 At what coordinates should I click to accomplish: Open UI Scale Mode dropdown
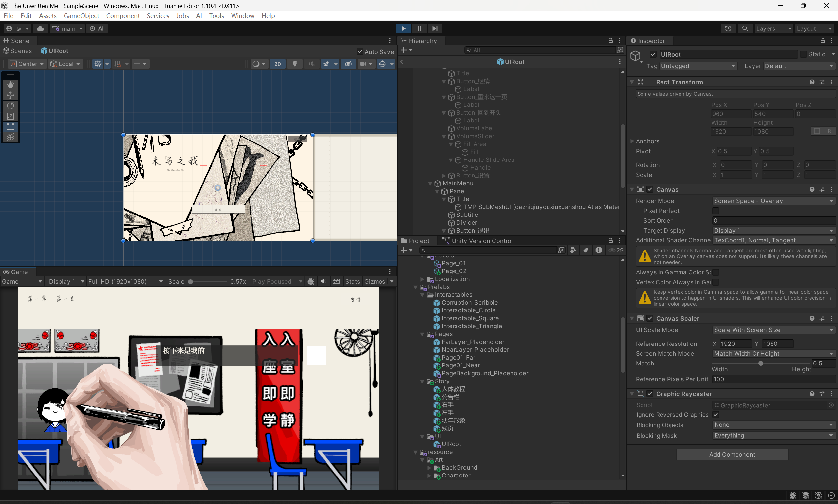pyautogui.click(x=773, y=330)
